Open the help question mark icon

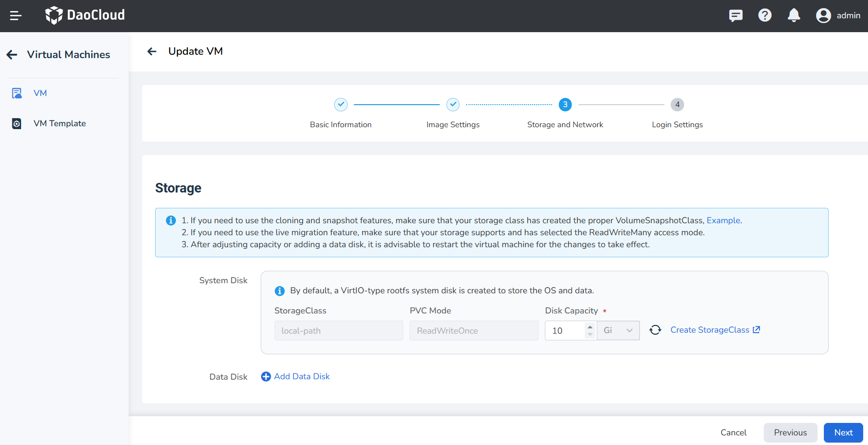tap(765, 15)
